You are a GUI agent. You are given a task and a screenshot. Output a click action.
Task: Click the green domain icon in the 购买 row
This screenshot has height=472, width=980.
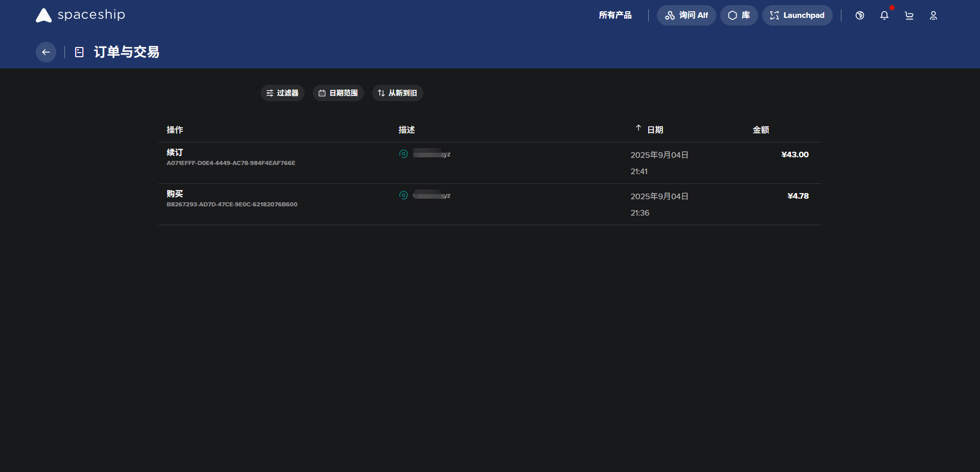tap(403, 195)
